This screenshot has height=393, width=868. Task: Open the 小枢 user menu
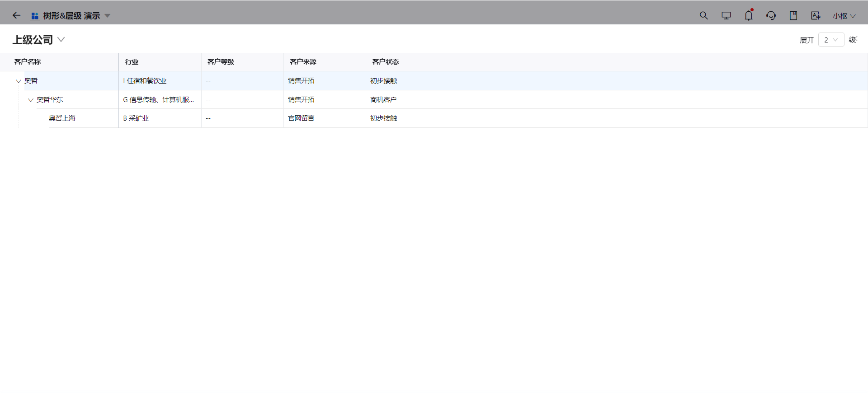tap(844, 16)
